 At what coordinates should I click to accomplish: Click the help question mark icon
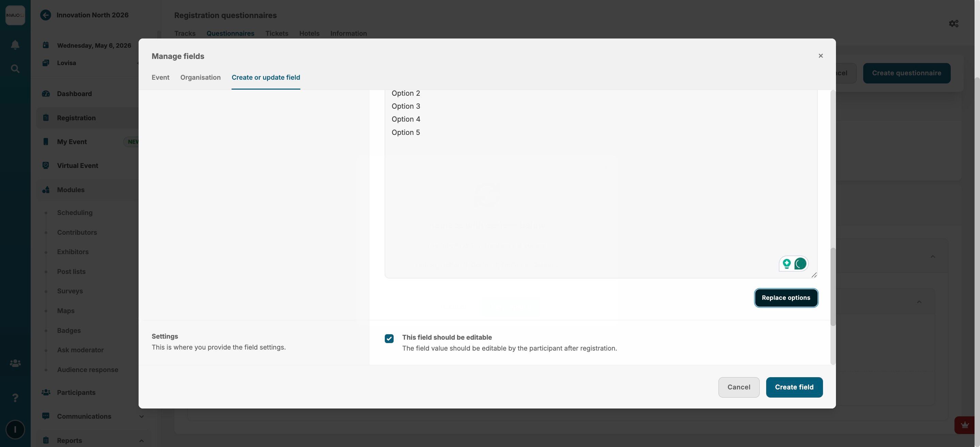pos(15,398)
